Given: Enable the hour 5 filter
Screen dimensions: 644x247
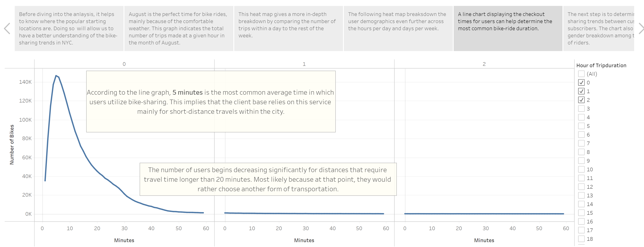Looking at the screenshot, I should point(582,126).
